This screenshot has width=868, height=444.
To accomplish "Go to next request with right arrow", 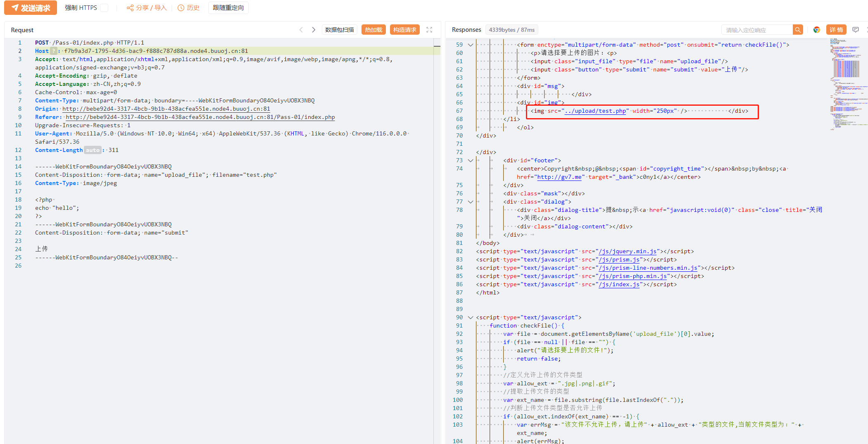I will pyautogui.click(x=314, y=30).
